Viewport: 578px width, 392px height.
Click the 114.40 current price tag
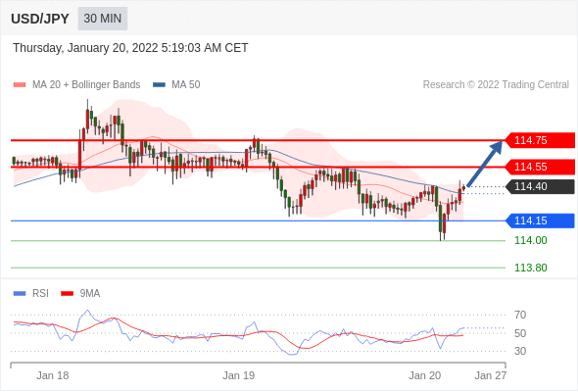point(539,186)
